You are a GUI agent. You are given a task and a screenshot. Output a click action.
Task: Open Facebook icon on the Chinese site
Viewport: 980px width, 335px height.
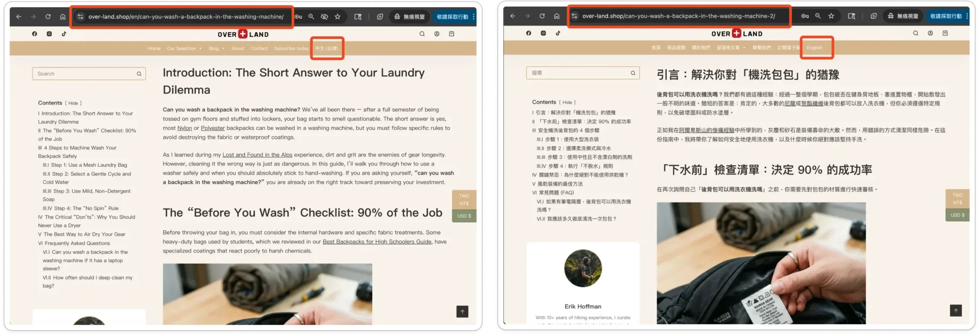point(528,33)
